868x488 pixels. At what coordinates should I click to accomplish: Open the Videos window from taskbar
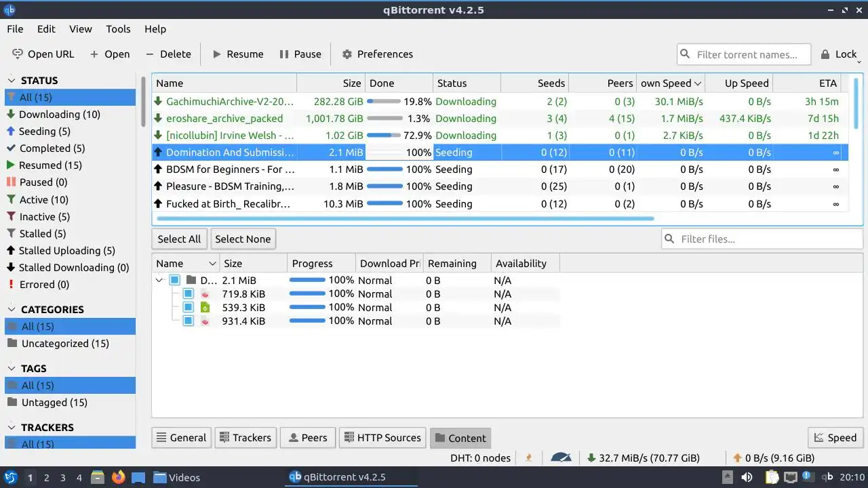pyautogui.click(x=176, y=478)
